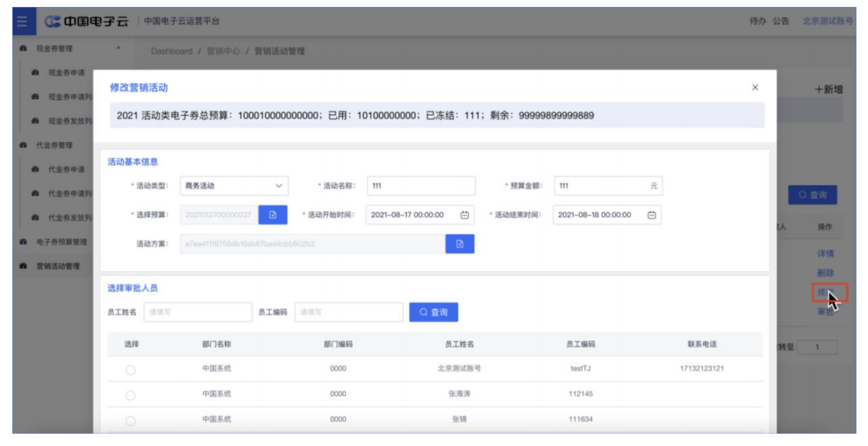868x446 pixels.
Task: Click the 营销活动管理 sidebar icon
Action: click(x=23, y=266)
